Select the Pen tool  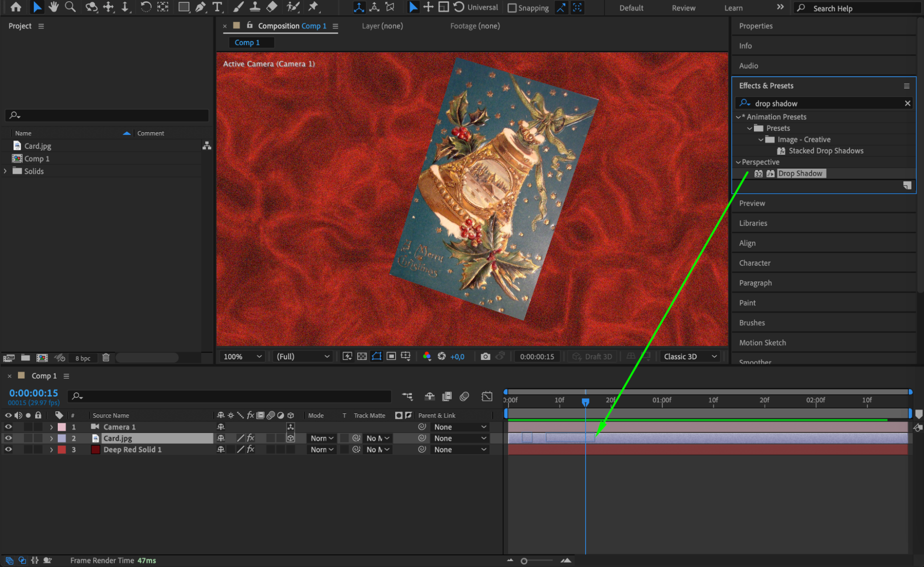[x=201, y=7]
